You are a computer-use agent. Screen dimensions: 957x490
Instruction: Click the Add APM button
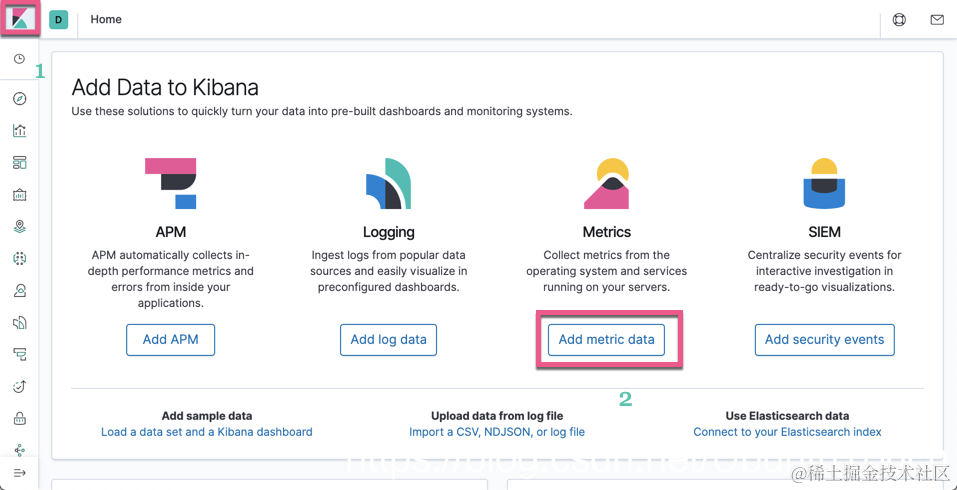(170, 340)
